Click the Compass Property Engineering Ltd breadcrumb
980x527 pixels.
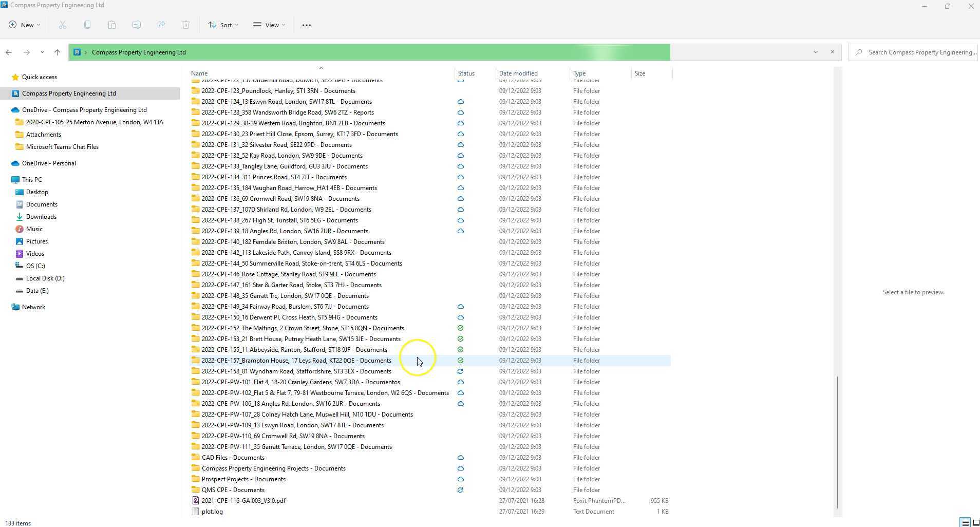[x=138, y=52]
